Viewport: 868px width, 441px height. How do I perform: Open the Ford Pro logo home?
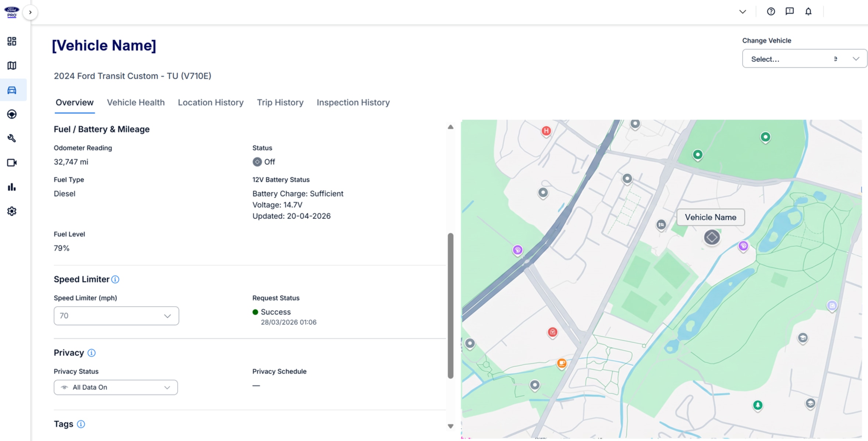coord(11,12)
